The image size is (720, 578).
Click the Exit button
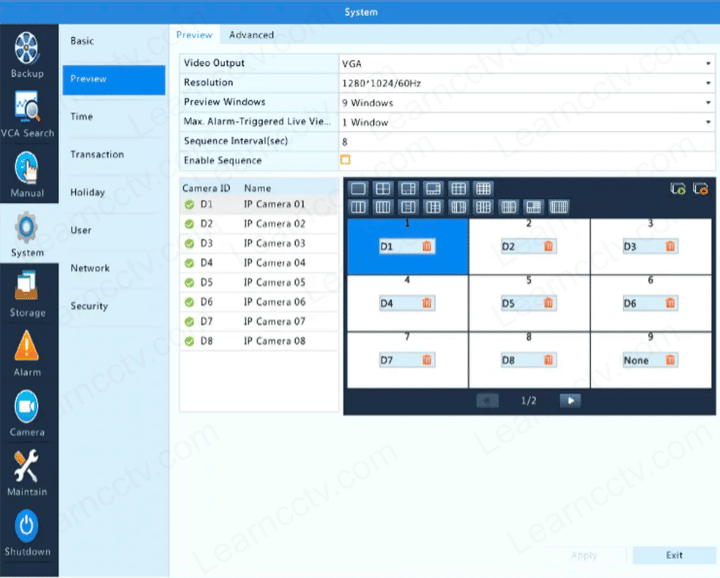(x=674, y=555)
